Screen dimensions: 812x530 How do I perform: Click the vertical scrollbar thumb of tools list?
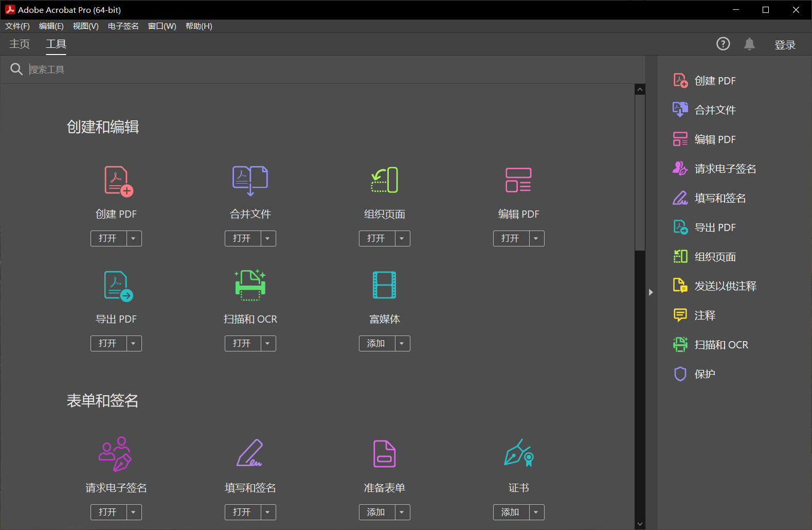click(640, 172)
